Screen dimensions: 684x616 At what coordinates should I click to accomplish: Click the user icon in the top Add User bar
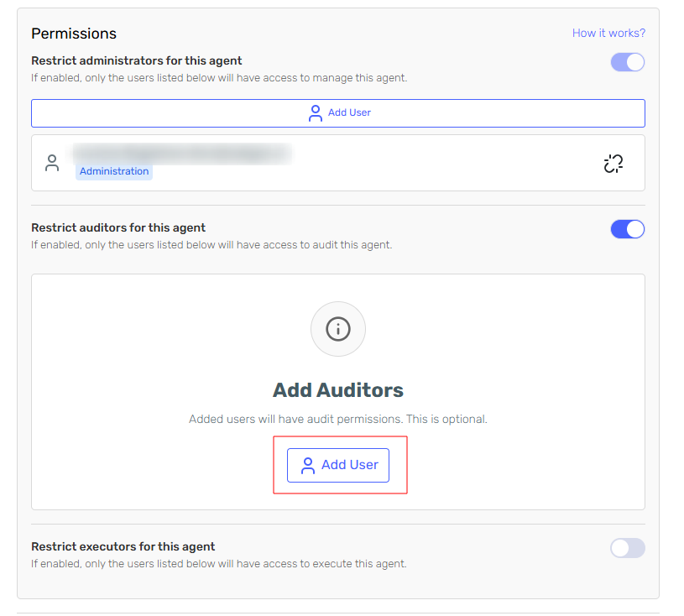(x=316, y=113)
